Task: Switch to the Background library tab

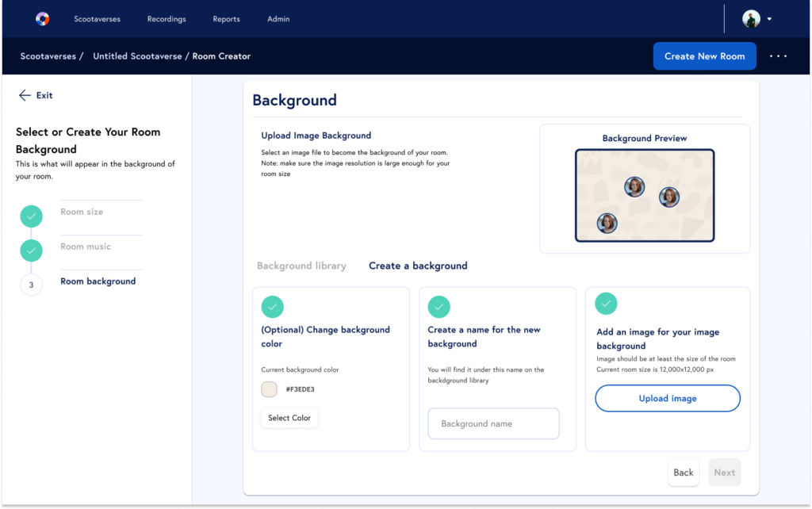Action: pyautogui.click(x=301, y=266)
